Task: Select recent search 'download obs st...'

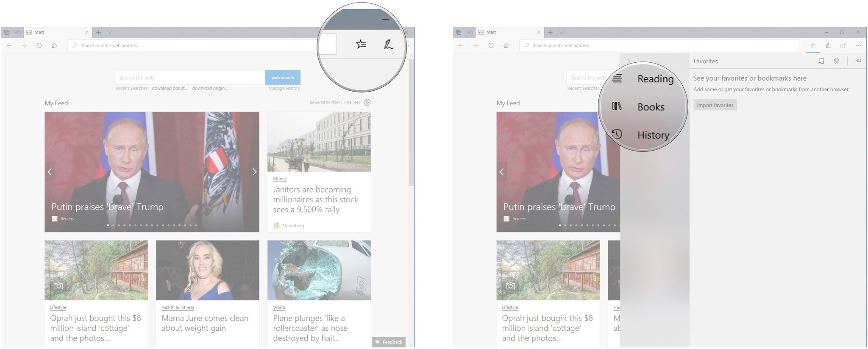Action: point(170,88)
